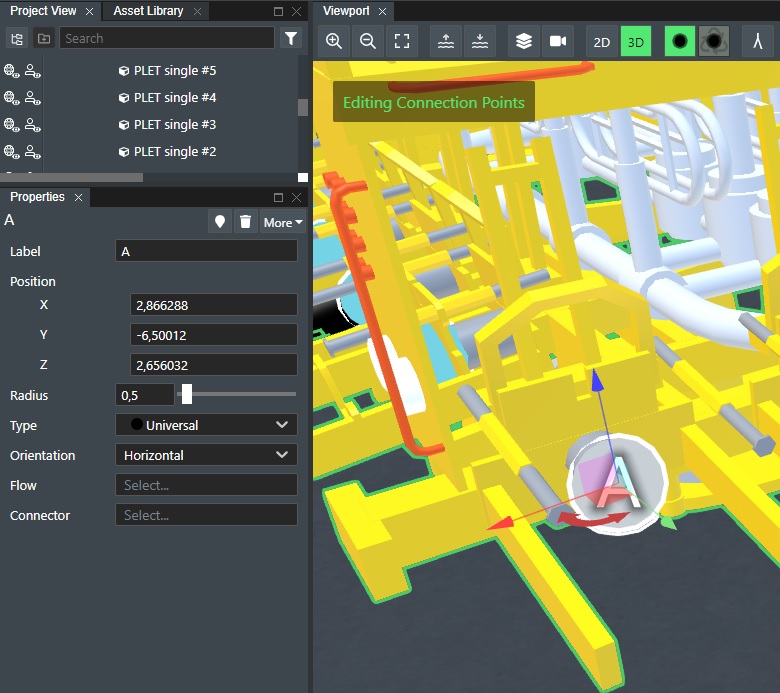This screenshot has height=693, width=780.
Task: Click the red rotation arc gizmo
Action: [593, 519]
